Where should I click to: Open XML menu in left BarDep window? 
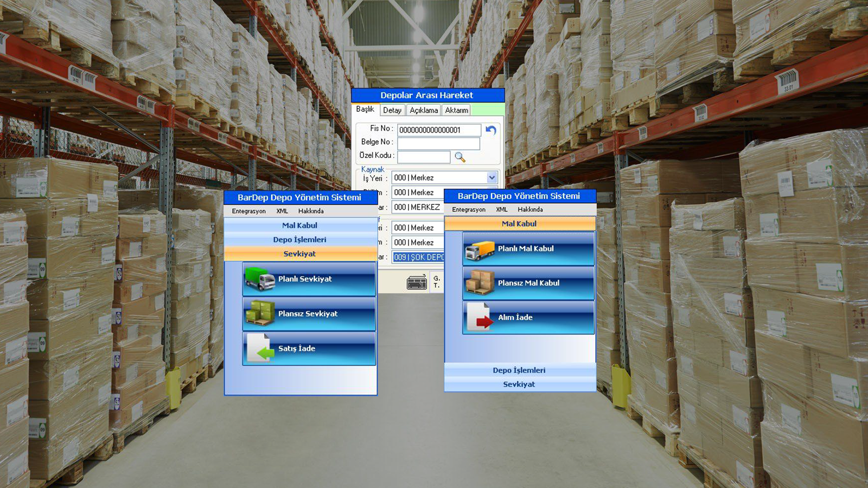pos(282,211)
